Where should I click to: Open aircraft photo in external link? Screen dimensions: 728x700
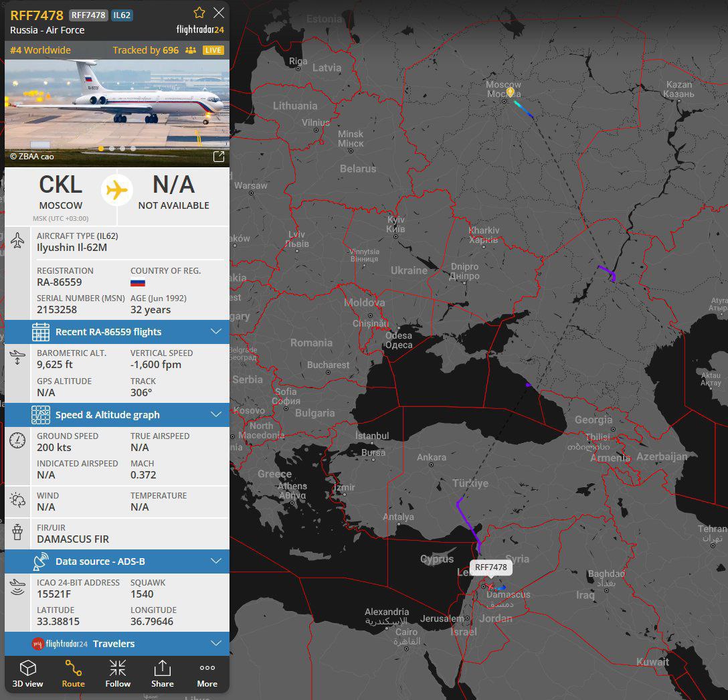[x=218, y=157]
